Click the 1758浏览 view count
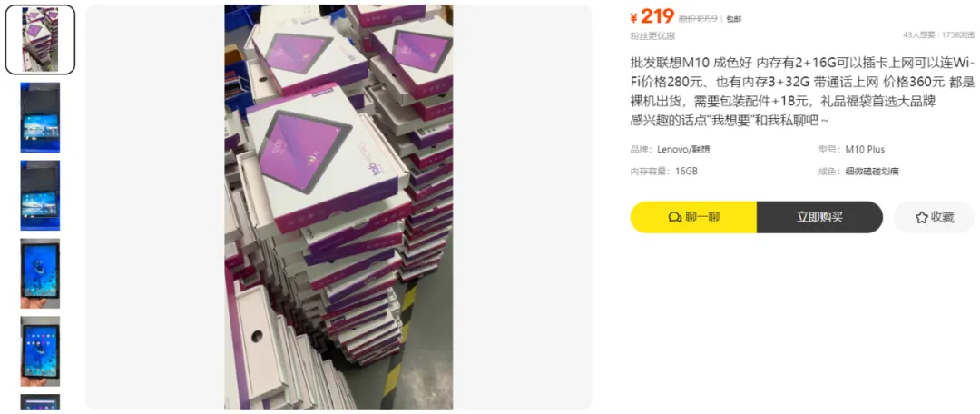Viewport: 980px width, 414px height. pyautogui.click(x=958, y=35)
